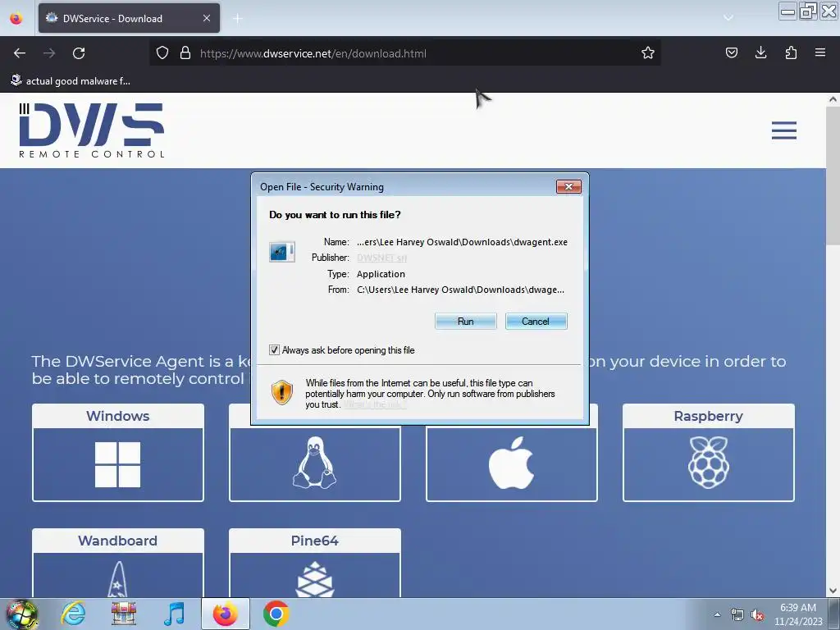Click the Firefox logo at the tab strip start
The height and width of the screenshot is (630, 840).
[x=16, y=18]
